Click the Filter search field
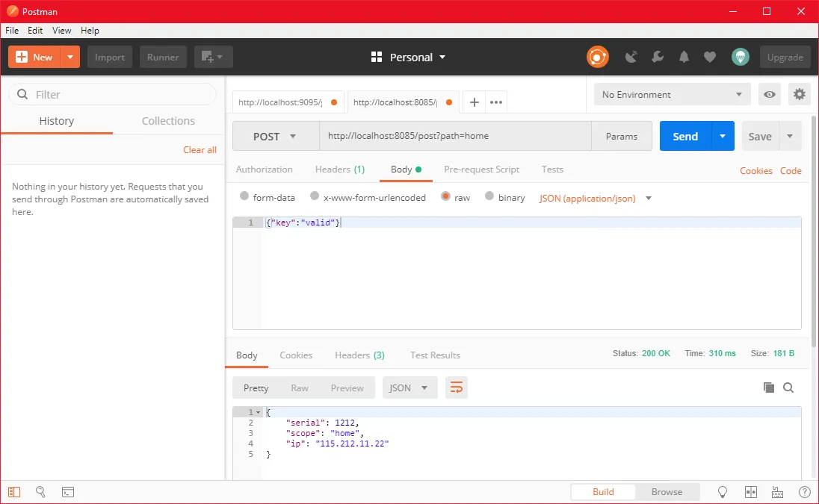The width and height of the screenshot is (819, 504). (112, 94)
